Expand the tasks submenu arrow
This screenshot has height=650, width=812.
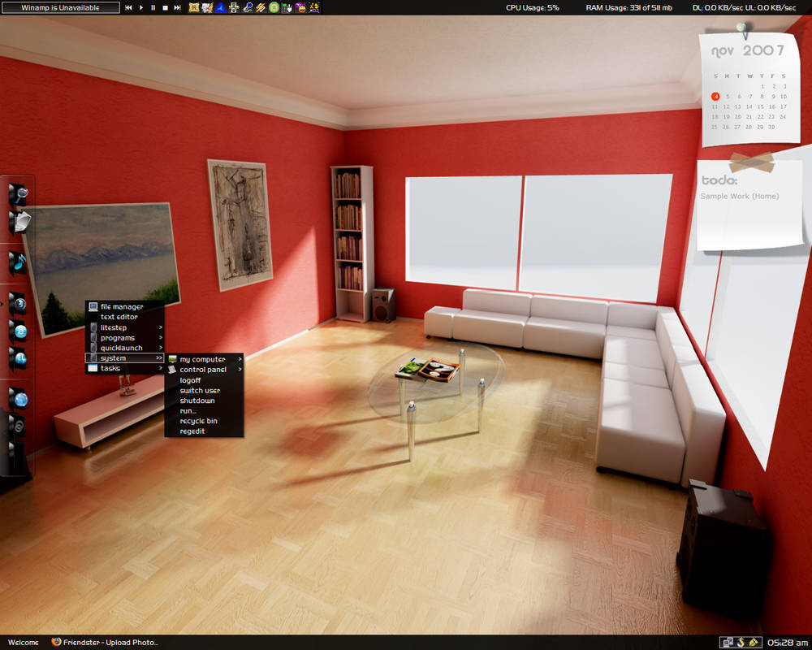tap(161, 369)
